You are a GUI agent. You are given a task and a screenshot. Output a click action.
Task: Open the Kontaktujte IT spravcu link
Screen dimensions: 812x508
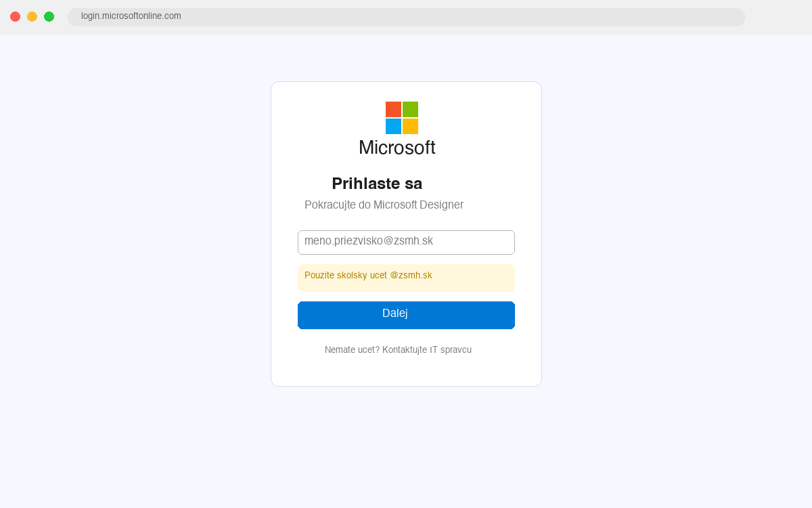click(427, 350)
